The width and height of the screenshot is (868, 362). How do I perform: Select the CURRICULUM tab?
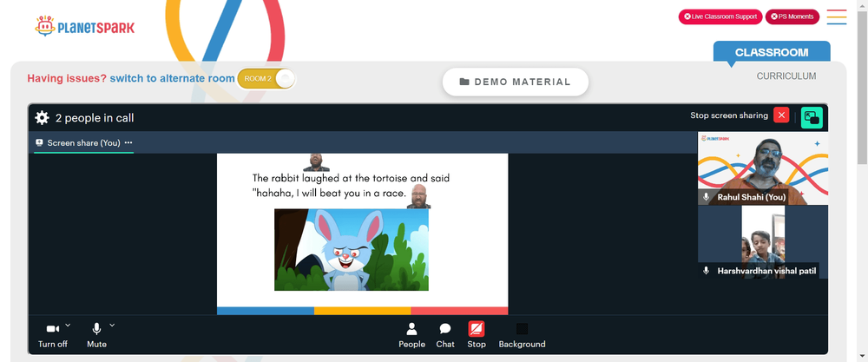786,76
